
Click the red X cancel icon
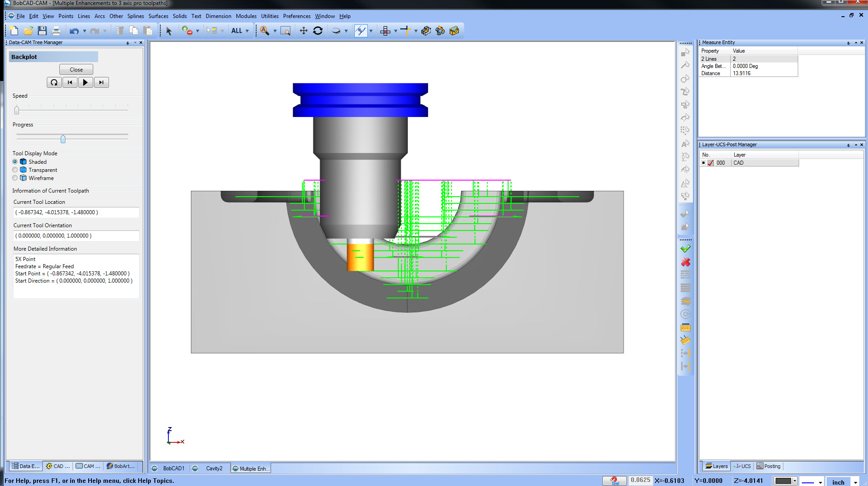[685, 262]
